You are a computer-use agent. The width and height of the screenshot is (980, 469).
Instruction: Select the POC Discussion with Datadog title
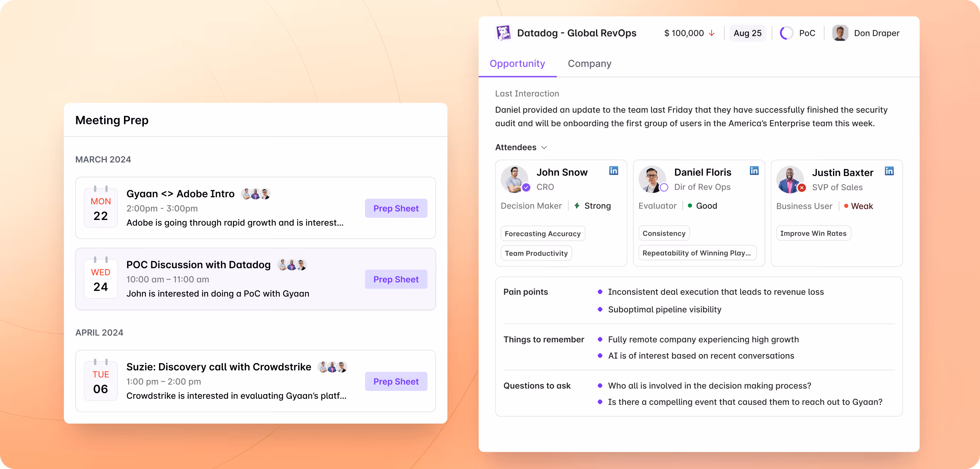198,265
